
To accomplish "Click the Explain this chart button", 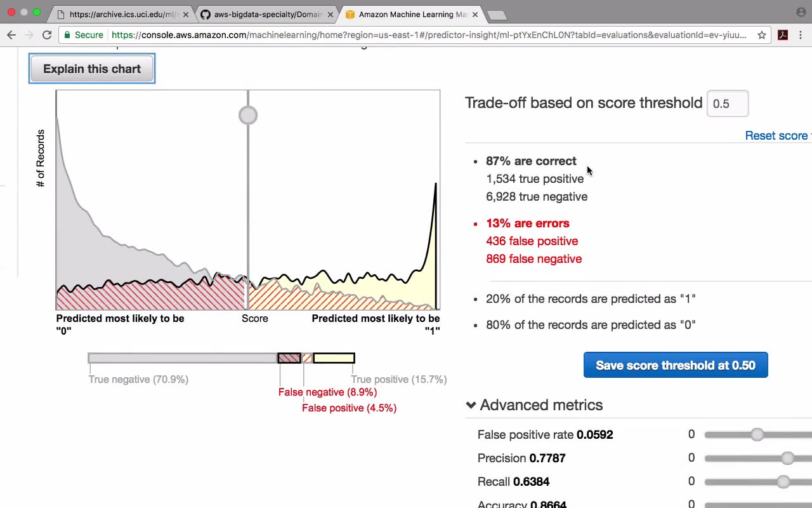I will coord(92,69).
